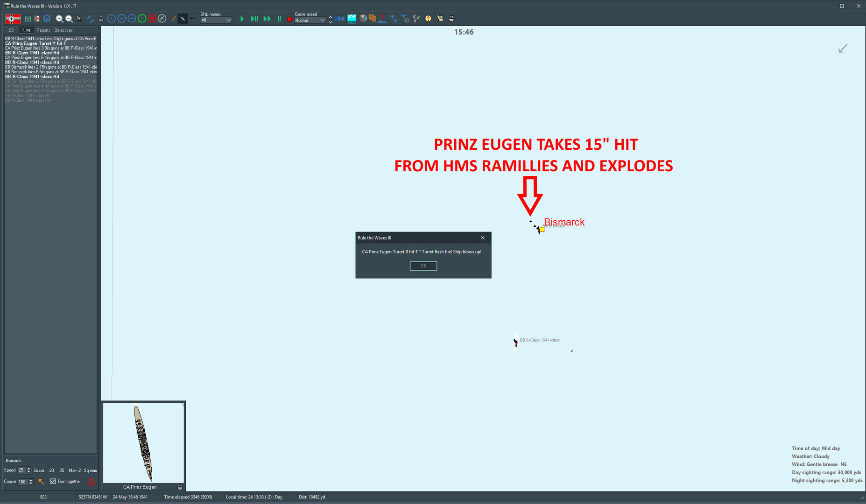This screenshot has height=504, width=866.
Task: Click the zoom in magnifier icon
Action: tap(59, 19)
